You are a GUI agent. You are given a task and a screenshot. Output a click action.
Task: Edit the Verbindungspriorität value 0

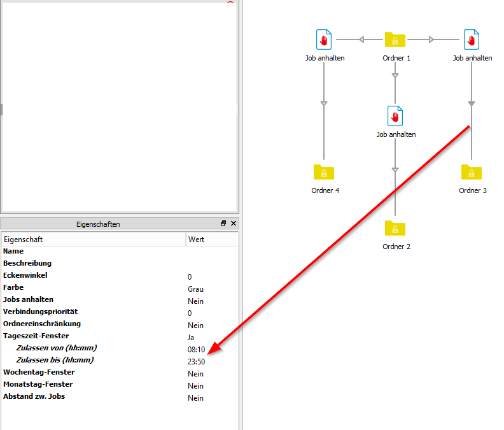pos(190,313)
